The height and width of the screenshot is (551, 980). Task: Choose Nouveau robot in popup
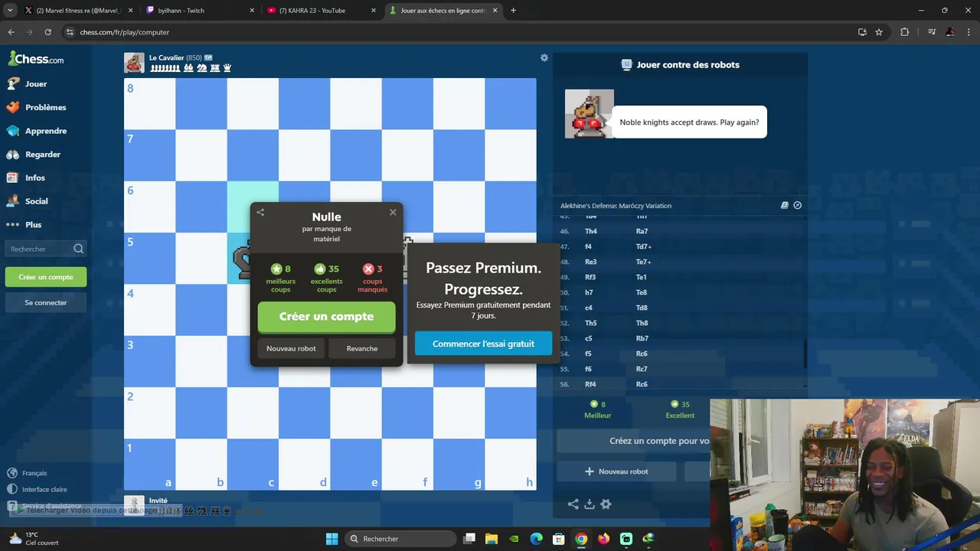291,348
